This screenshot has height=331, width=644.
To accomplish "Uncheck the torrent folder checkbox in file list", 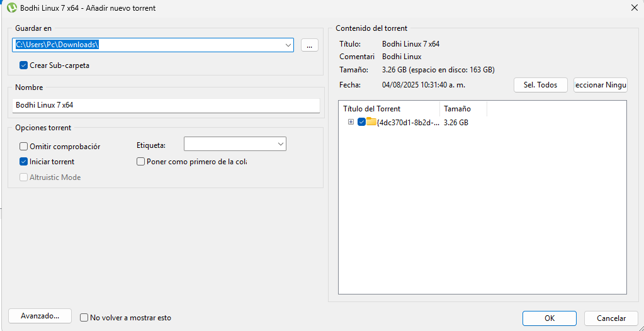I will coord(361,122).
